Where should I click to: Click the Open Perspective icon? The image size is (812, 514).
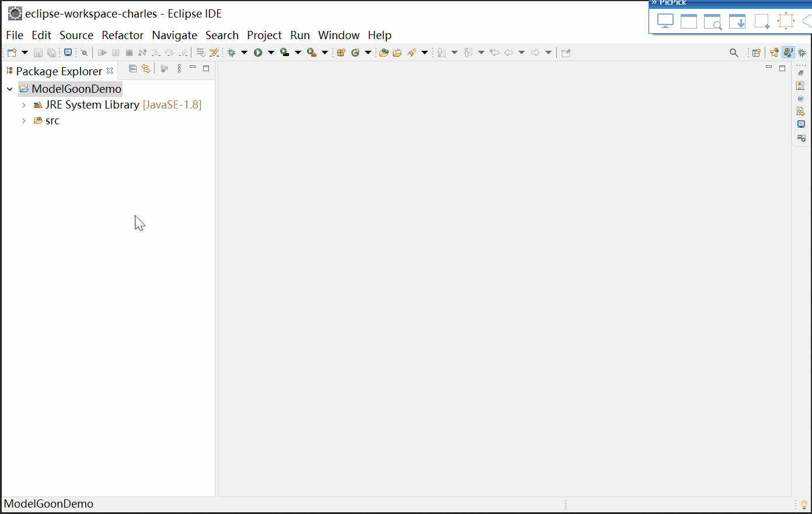coord(756,53)
